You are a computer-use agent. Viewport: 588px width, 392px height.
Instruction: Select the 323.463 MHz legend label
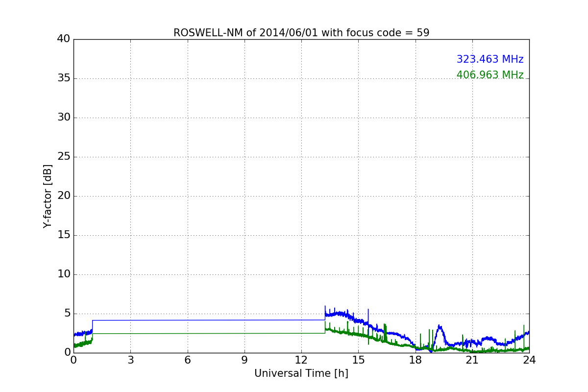coord(490,59)
